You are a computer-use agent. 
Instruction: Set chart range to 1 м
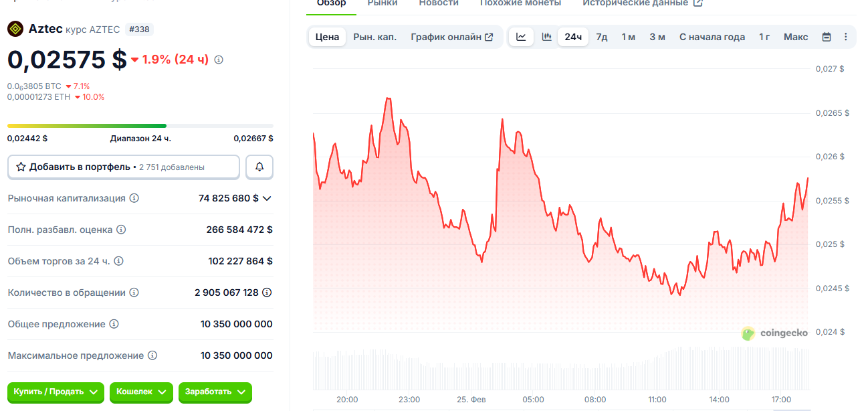(628, 37)
